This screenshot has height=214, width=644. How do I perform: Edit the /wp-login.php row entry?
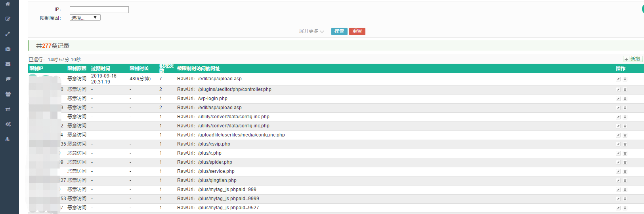[x=618, y=99]
